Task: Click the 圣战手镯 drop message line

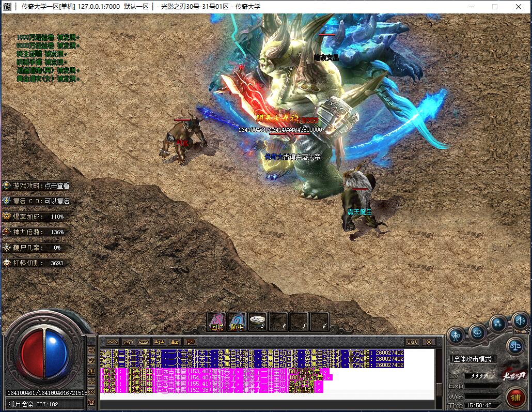Action: point(212,384)
